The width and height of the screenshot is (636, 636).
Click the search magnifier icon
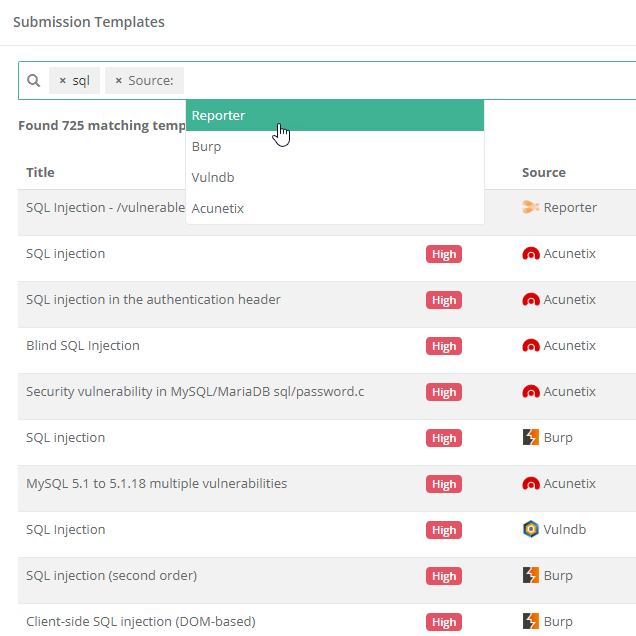pyautogui.click(x=34, y=80)
